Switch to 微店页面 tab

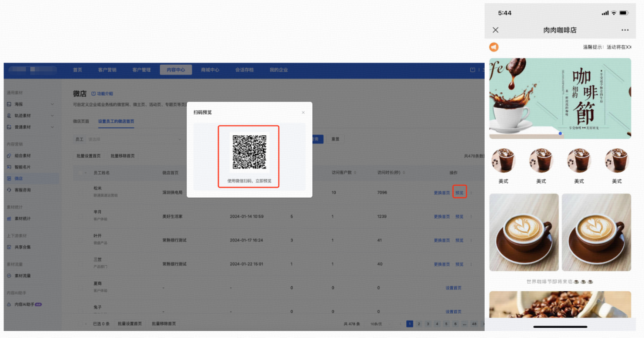point(81,121)
